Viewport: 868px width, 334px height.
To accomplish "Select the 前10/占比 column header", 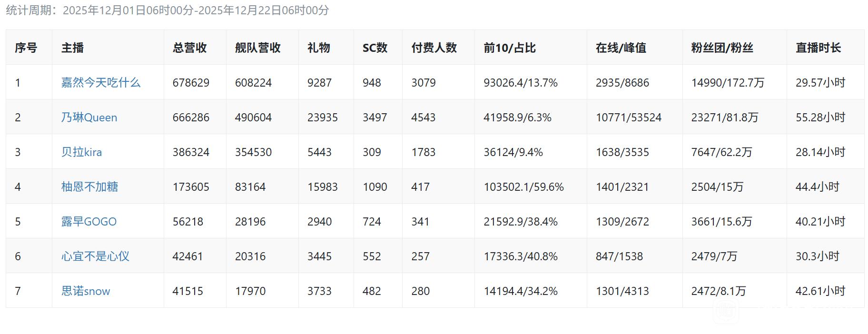I will 509,48.
